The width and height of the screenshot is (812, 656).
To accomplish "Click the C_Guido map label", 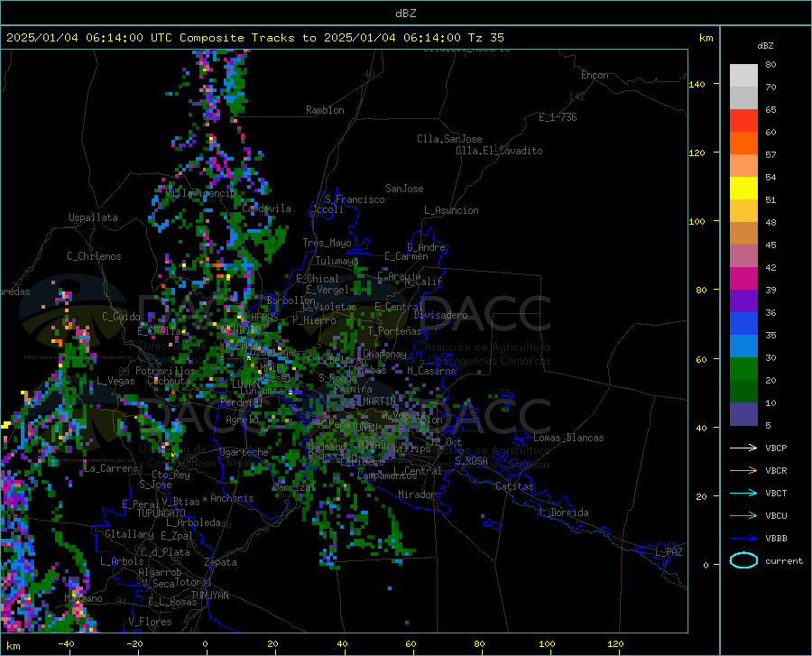I will (x=121, y=317).
